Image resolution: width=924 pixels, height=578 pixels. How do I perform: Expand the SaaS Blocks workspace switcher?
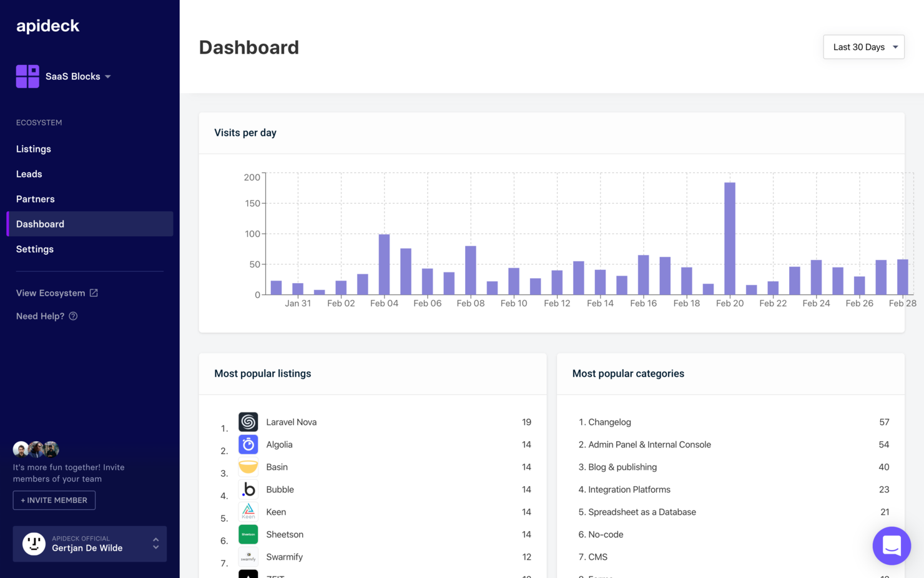click(x=109, y=76)
